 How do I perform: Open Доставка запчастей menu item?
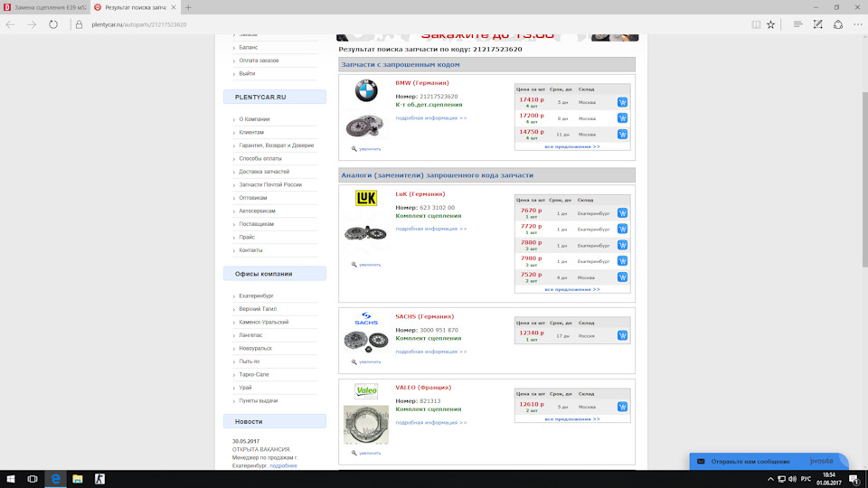(264, 172)
